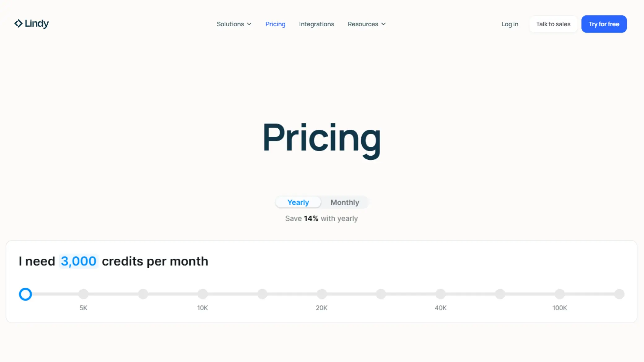Click the Lindy diamond logo icon
Screen dimensions: 644x362
coord(18,24)
